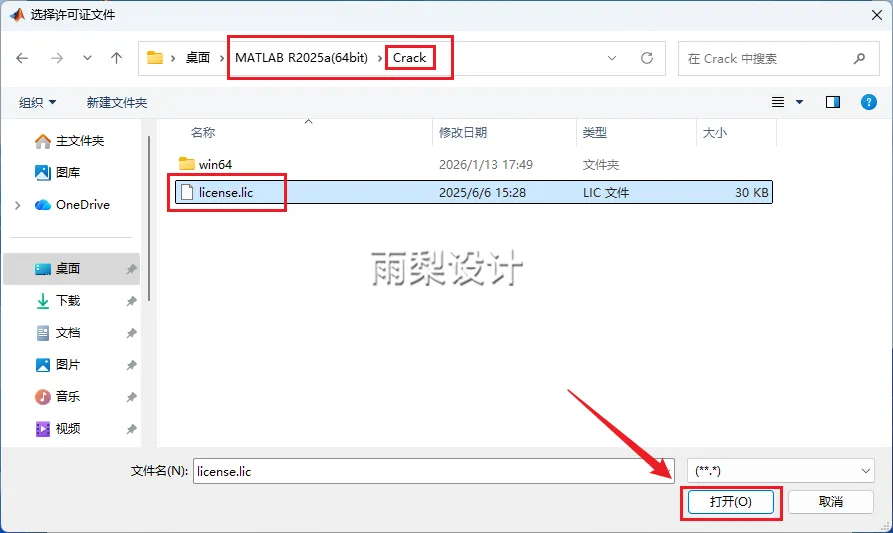Viewport: 893px width, 533px height.
Task: Sort files by 名称 column
Action: coord(203,133)
